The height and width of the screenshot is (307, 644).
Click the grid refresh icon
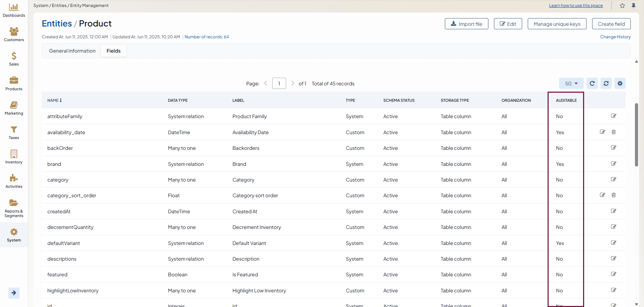tap(592, 84)
